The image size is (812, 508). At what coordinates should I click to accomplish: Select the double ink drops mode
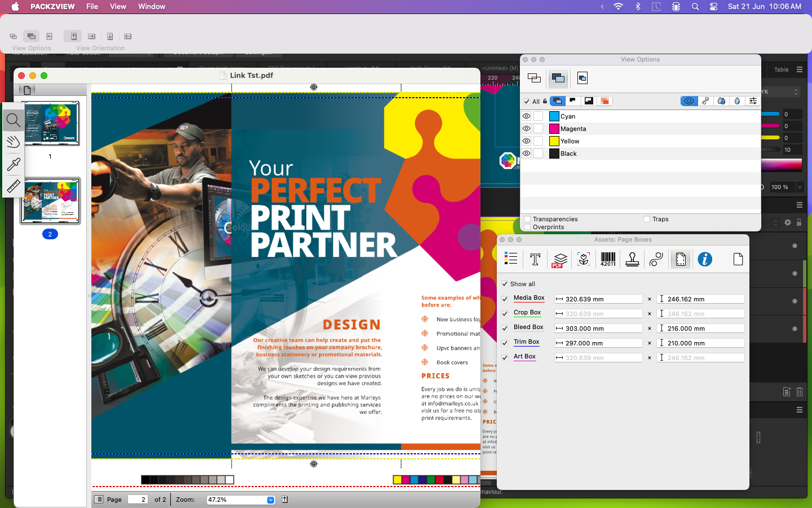721,101
